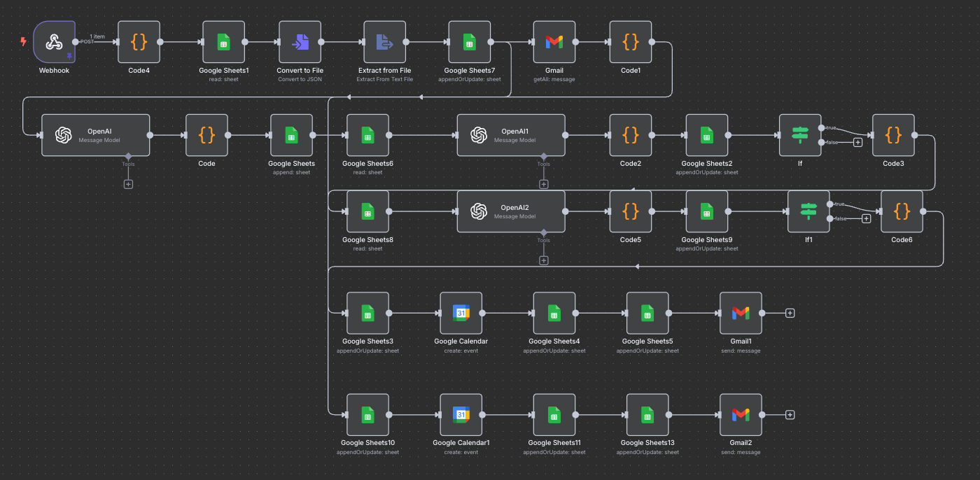Open the Google Sheets9 node
980x480 pixels.
[706, 211]
